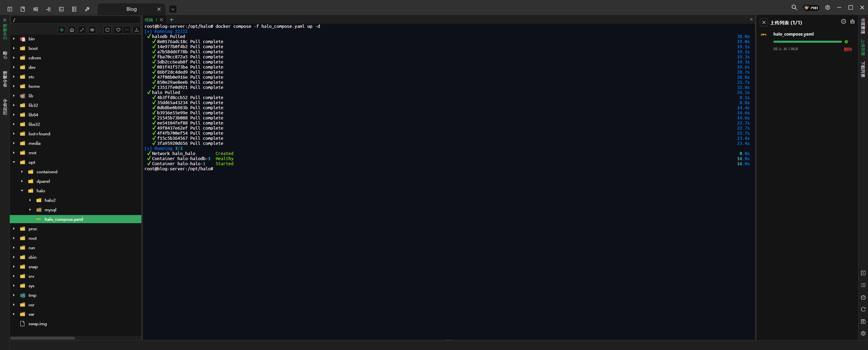Click the PRO crown badge
This screenshot has height=350, width=868.
tap(811, 7)
